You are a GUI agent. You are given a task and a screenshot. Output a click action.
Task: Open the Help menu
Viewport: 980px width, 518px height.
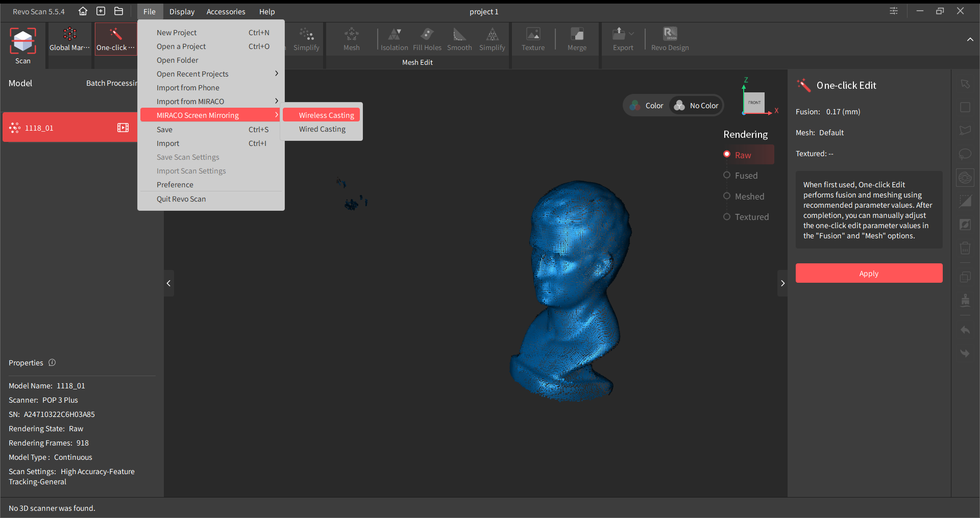(266, 11)
